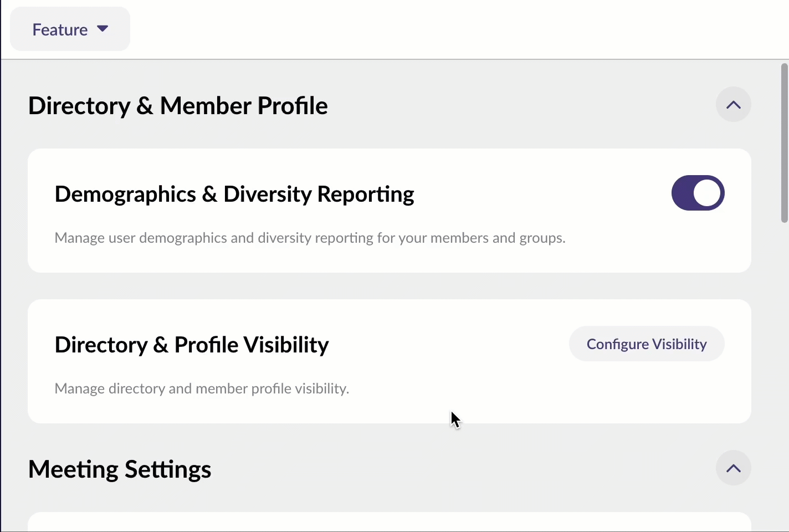The image size is (789, 532).
Task: Collapse the Meeting Settings section
Action: click(733, 468)
